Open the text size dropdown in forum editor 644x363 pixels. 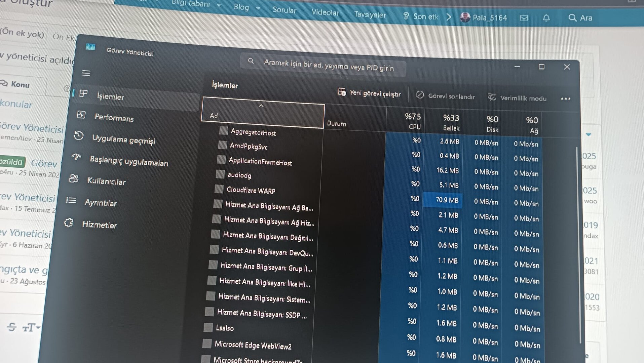31,327
